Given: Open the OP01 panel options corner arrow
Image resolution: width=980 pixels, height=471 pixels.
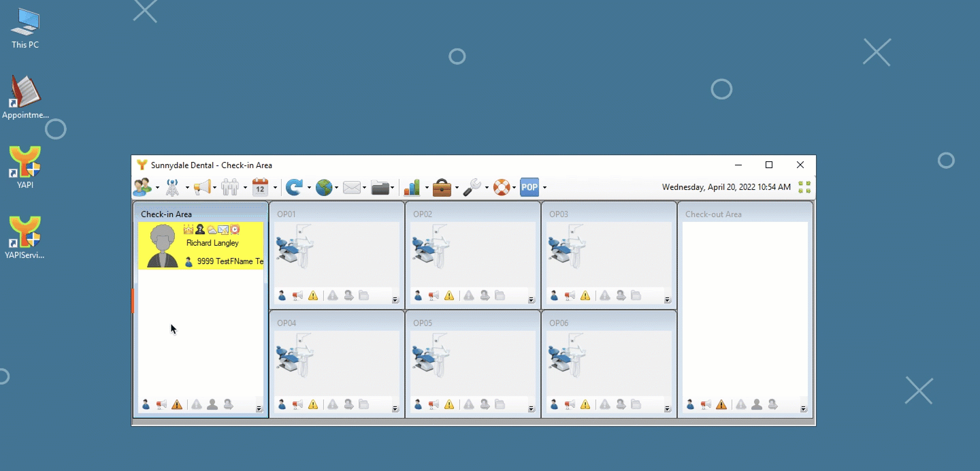Looking at the screenshot, I should pyautogui.click(x=395, y=300).
